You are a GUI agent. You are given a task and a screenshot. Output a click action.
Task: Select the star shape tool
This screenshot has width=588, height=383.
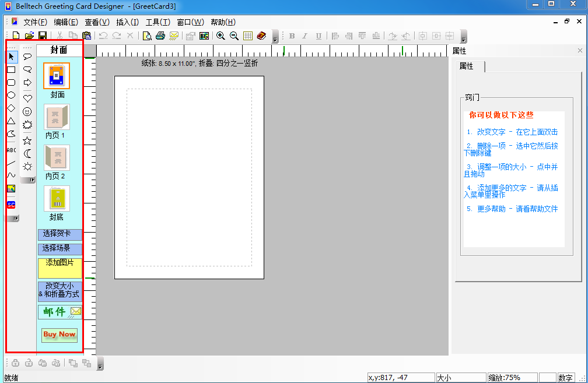(x=27, y=140)
